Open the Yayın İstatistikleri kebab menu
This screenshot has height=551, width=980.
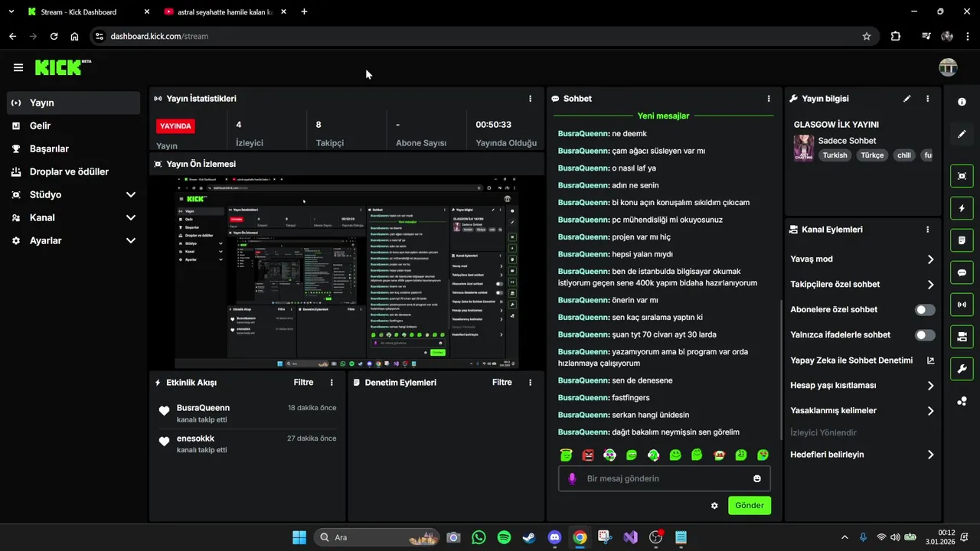[x=530, y=99]
